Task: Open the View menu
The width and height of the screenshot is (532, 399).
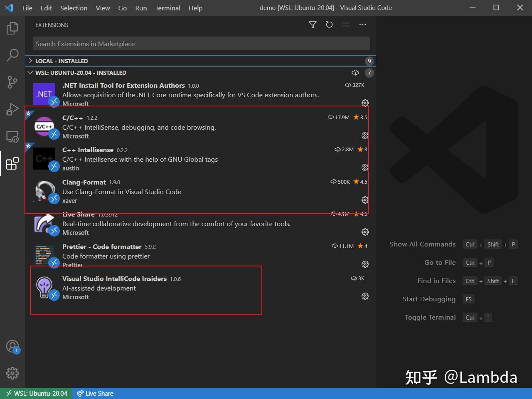Action: pyautogui.click(x=103, y=8)
